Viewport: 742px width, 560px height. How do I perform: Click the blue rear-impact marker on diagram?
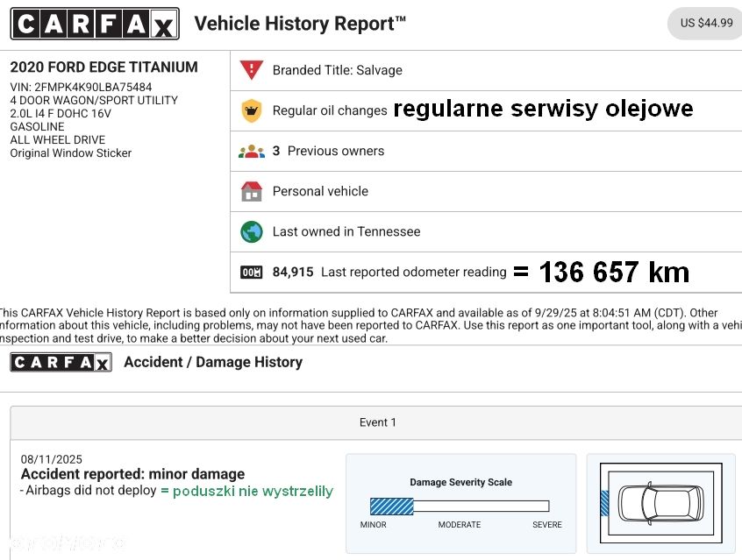[604, 503]
